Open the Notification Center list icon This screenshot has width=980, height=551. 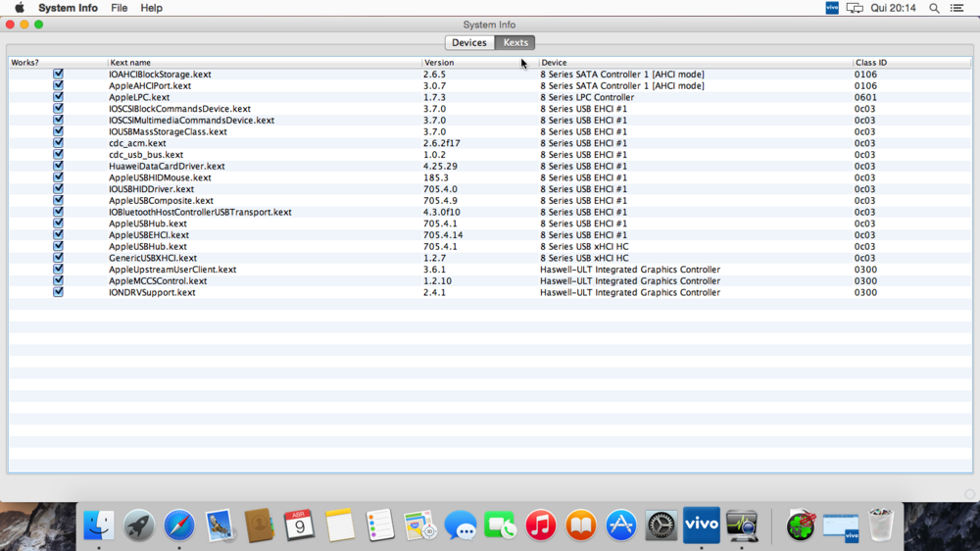click(x=957, y=8)
